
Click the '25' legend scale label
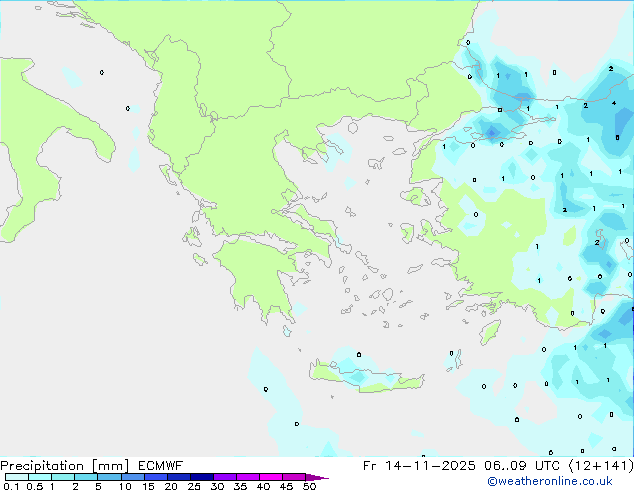tap(194, 486)
